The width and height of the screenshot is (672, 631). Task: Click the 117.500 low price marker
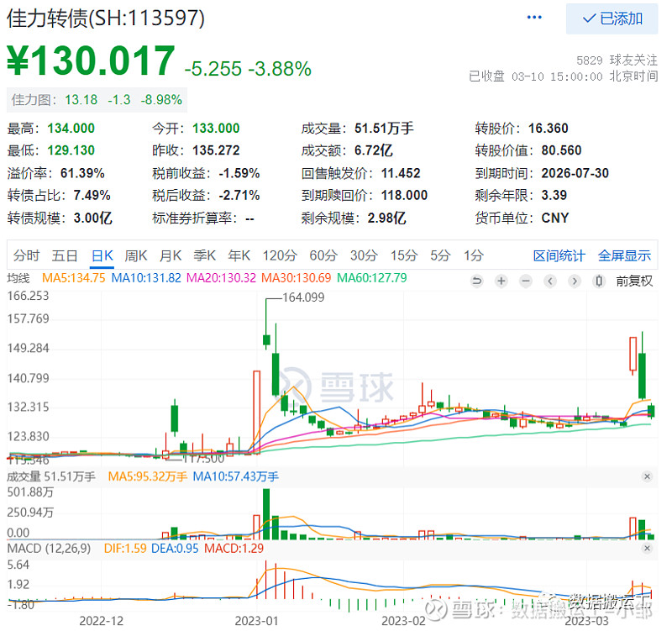204,459
